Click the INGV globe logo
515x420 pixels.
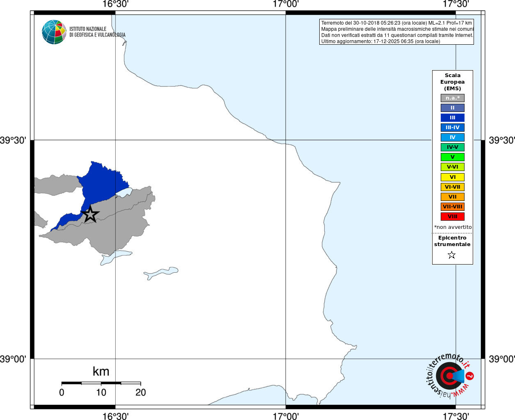click(54, 32)
